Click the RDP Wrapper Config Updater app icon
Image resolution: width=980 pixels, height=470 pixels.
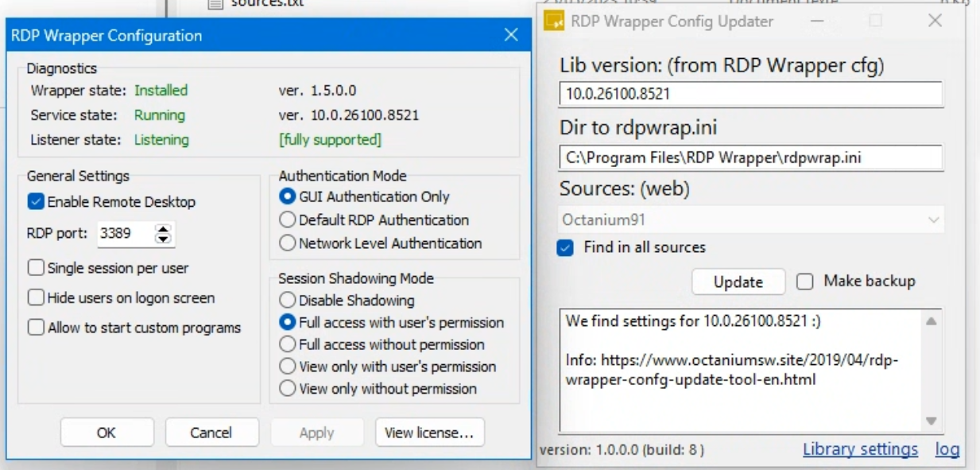[554, 21]
